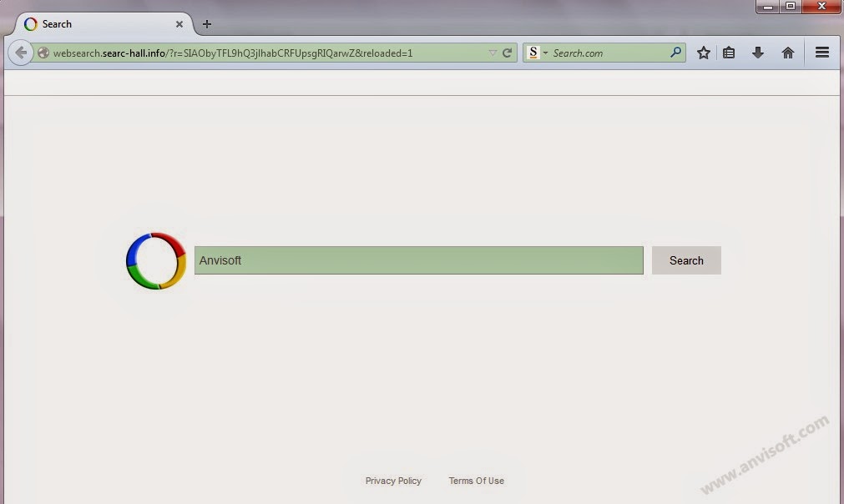Minimize the browser window
Viewport: 844px width, 504px height.
tap(768, 7)
